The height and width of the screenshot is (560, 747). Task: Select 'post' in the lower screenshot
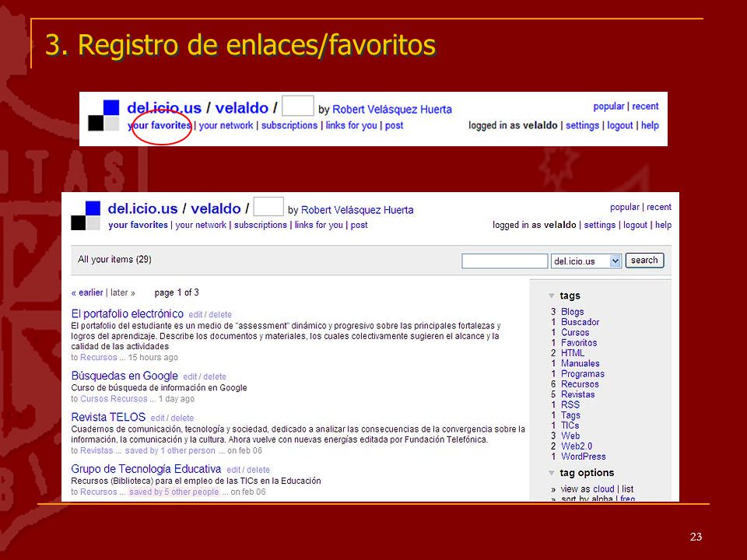[x=359, y=225]
